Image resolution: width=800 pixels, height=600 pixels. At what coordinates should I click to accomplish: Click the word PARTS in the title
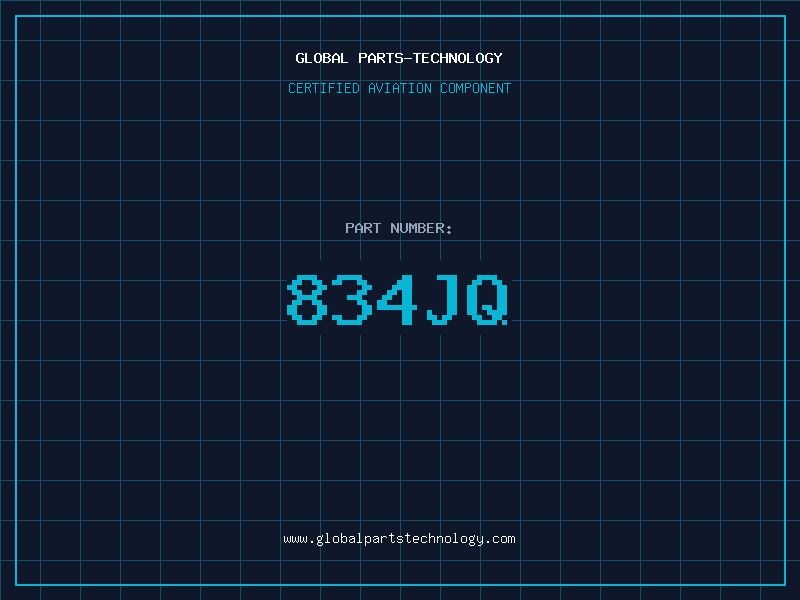[381, 59]
